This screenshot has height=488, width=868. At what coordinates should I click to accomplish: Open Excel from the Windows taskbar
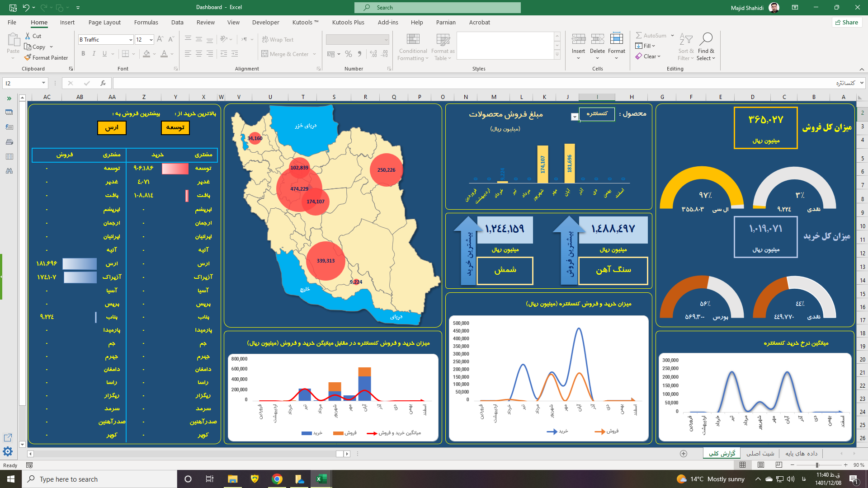[x=321, y=479]
